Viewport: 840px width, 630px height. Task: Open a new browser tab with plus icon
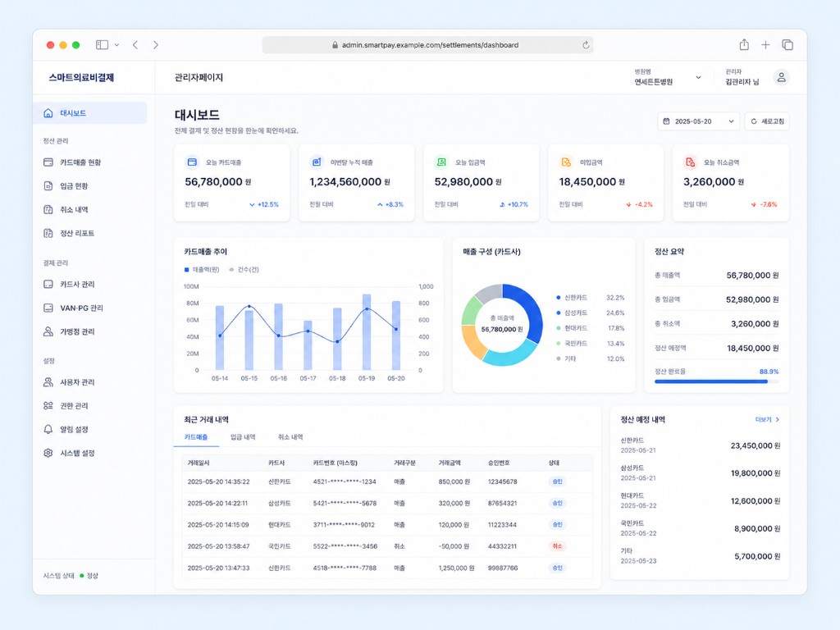click(x=765, y=45)
